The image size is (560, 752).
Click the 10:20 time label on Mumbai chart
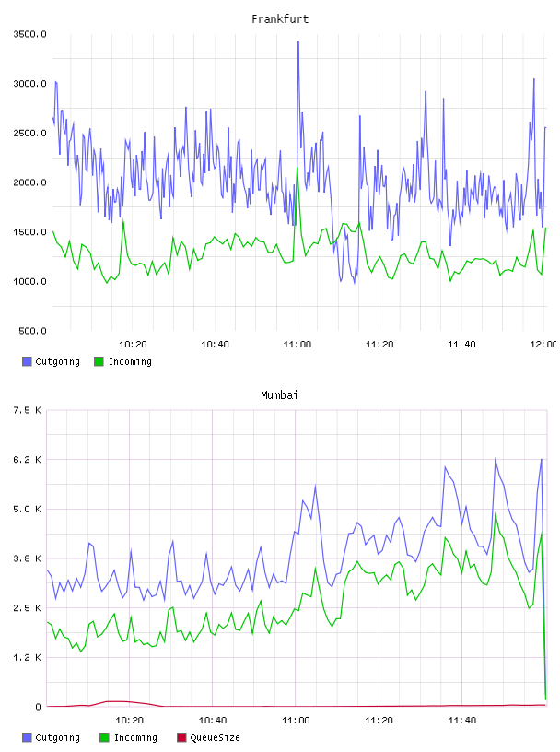click(130, 720)
